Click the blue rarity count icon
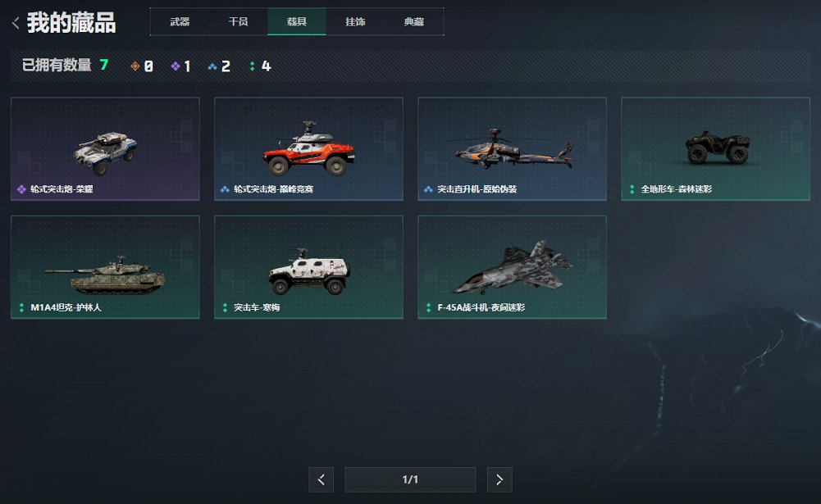 coord(212,66)
